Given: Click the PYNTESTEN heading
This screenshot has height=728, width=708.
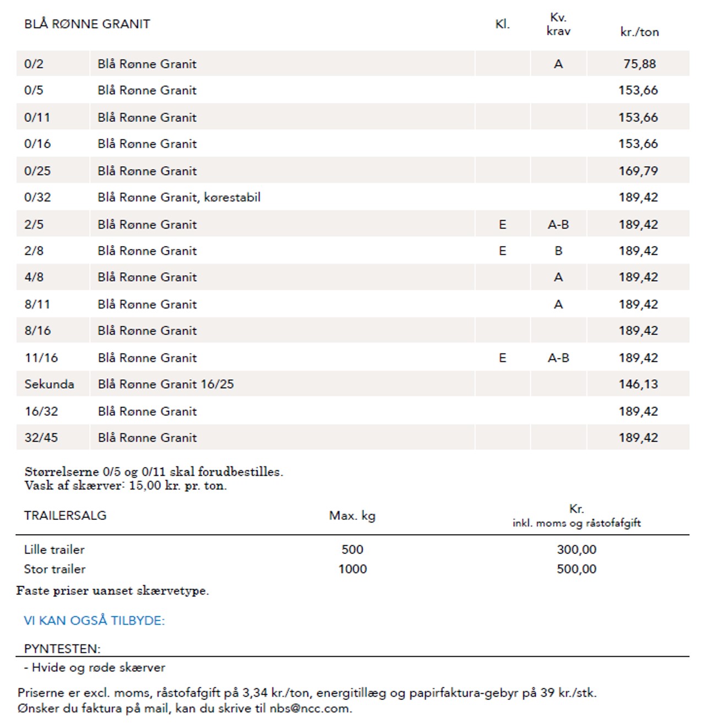Looking at the screenshot, I should point(62,649).
